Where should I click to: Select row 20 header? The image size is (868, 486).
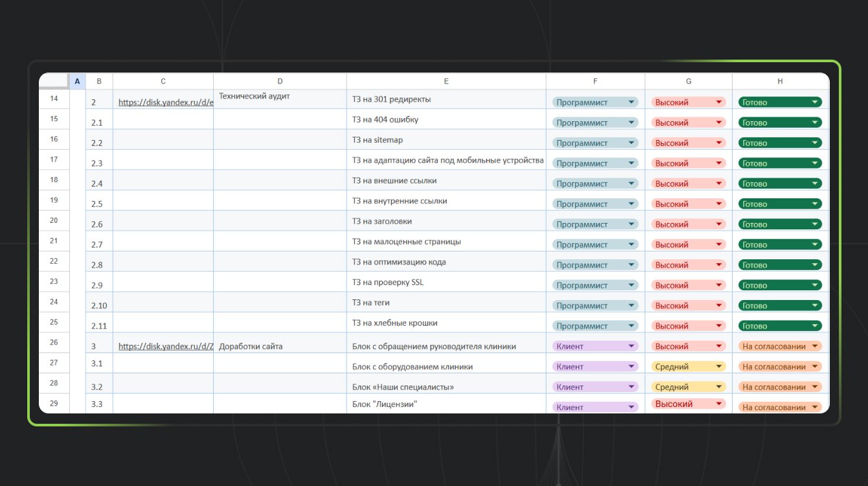click(x=54, y=220)
